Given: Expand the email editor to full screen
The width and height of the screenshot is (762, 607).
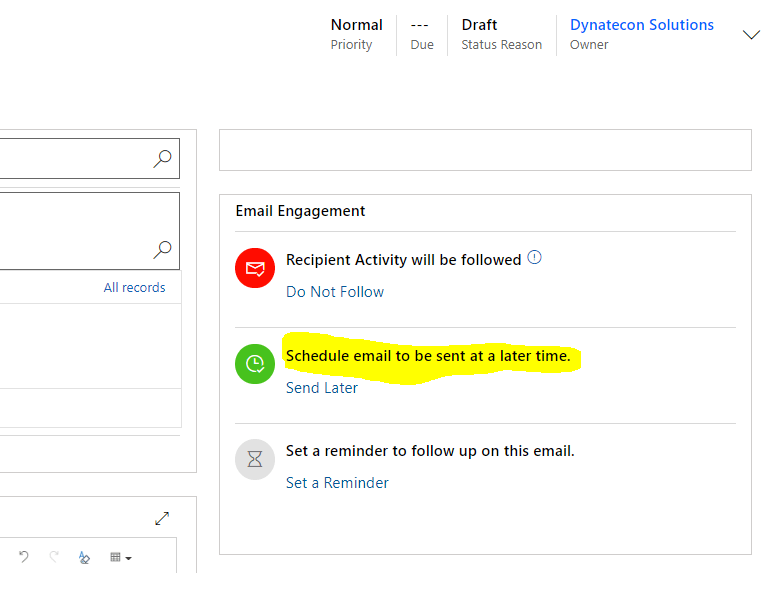Looking at the screenshot, I should pos(162,518).
